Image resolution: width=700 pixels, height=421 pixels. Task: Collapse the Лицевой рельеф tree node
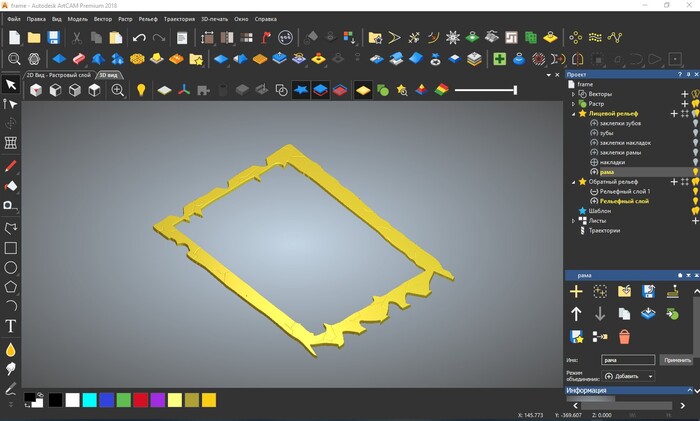point(573,113)
